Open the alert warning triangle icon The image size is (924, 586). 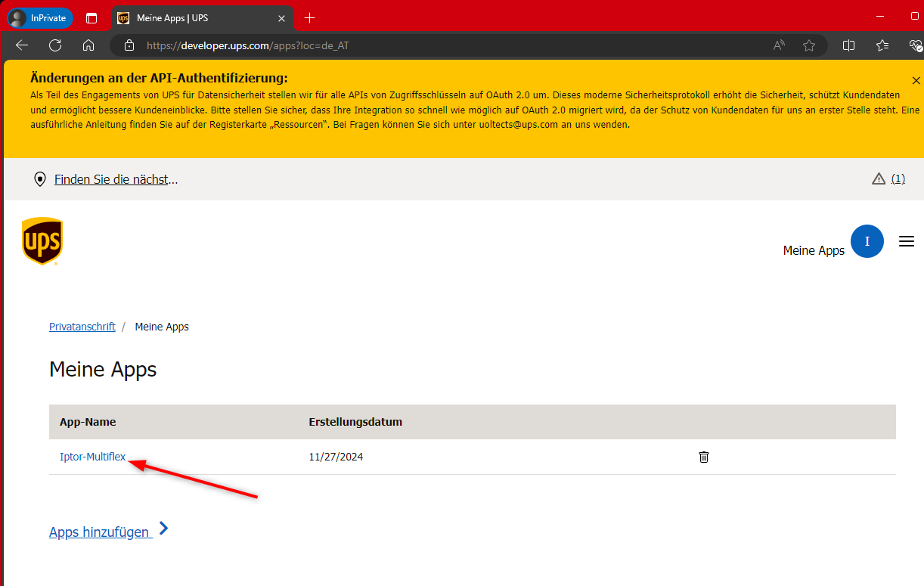point(878,179)
